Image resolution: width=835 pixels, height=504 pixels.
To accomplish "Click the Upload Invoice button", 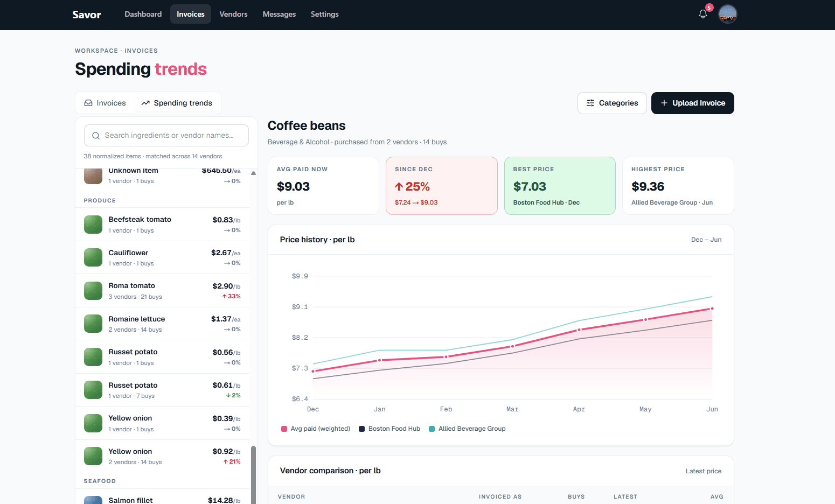I will point(692,103).
